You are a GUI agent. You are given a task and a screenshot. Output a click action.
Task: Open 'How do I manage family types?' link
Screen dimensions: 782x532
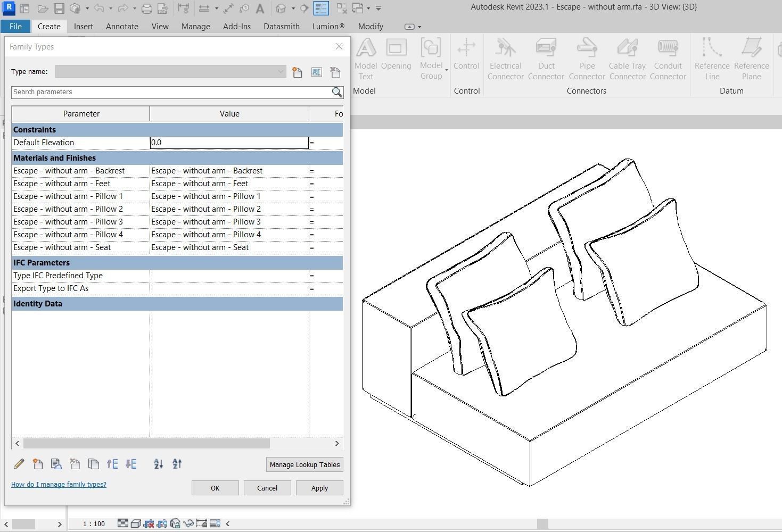pos(59,484)
